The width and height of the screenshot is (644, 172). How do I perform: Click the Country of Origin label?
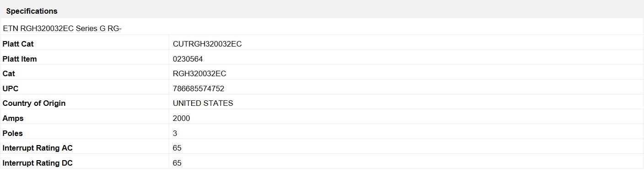pyautogui.click(x=34, y=103)
